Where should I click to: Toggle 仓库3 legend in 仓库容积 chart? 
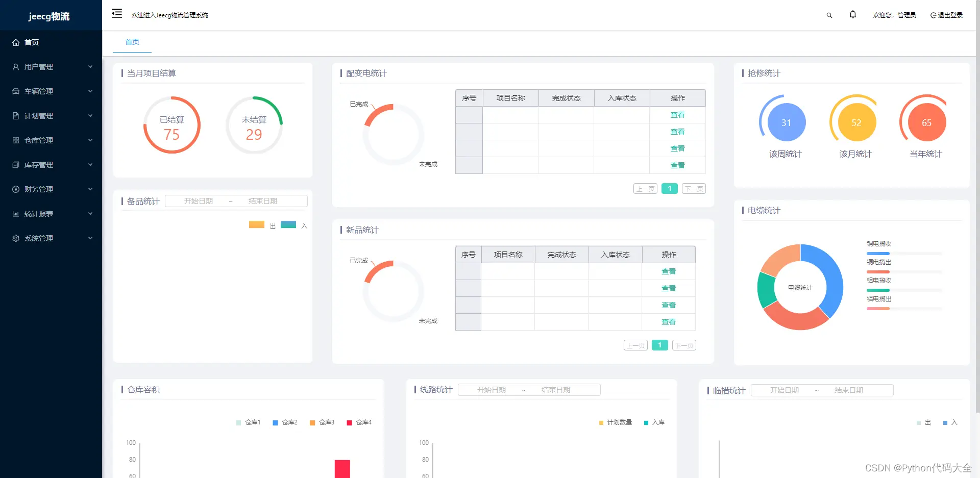coord(322,422)
